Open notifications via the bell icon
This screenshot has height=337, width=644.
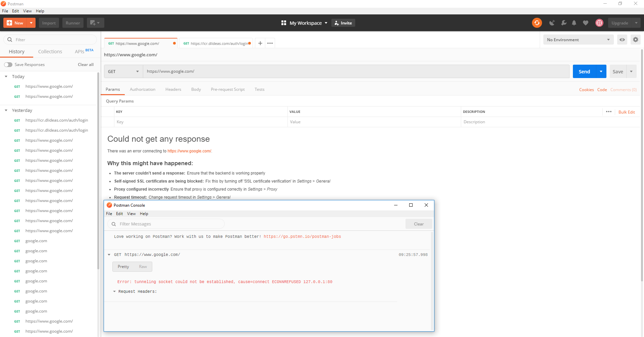coord(574,23)
